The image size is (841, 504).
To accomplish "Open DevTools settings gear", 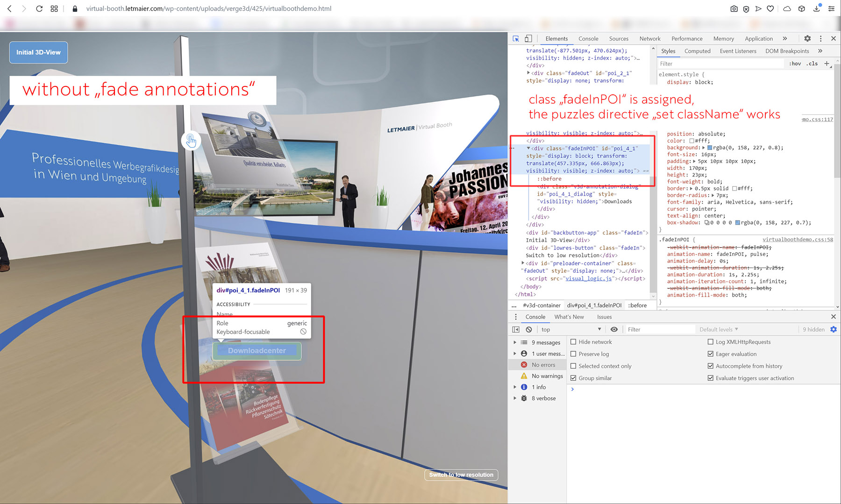I will click(x=807, y=39).
